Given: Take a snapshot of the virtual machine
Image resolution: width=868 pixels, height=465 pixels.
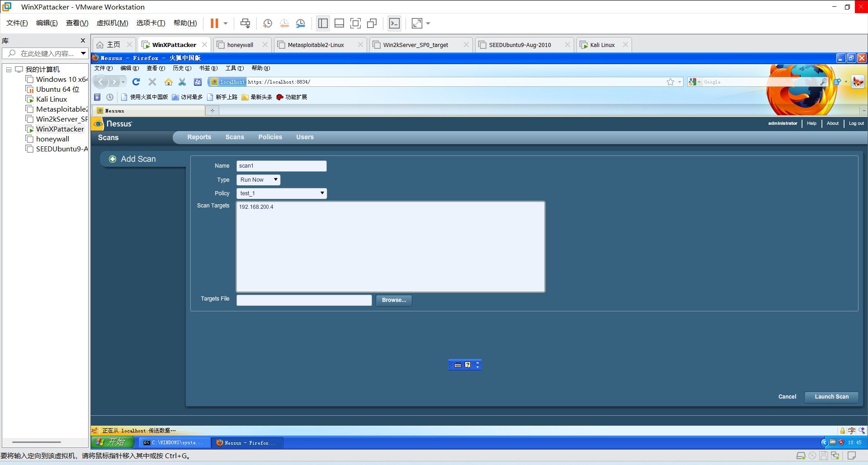Looking at the screenshot, I should (268, 23).
